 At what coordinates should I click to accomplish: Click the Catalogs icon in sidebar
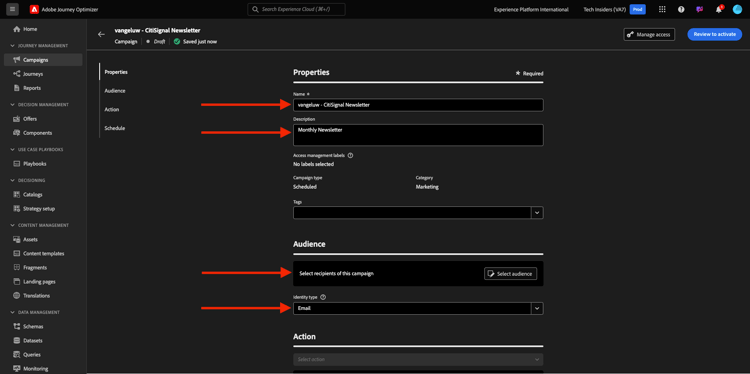(x=17, y=195)
